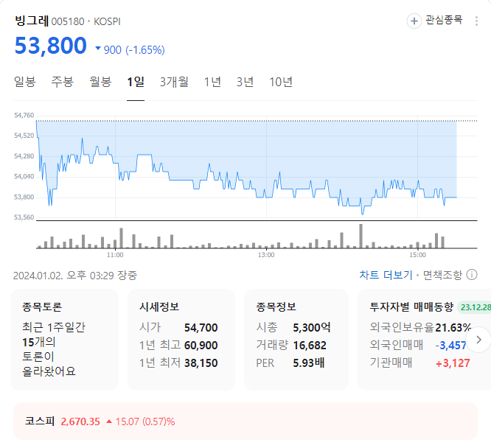Click the 외국인매매 value -3,457
The height and width of the screenshot is (448, 491).
pyautogui.click(x=451, y=346)
